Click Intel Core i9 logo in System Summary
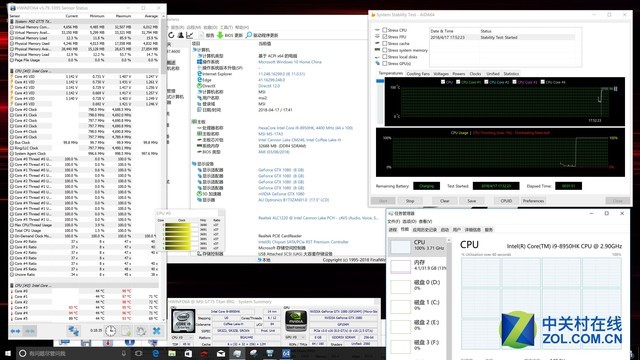640x360 pixels. tap(183, 320)
